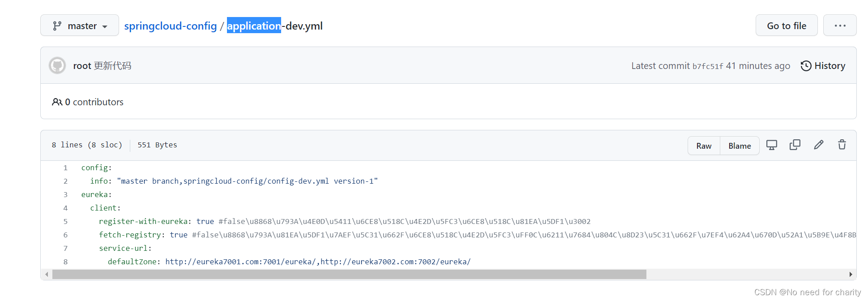Select line number 5
868x301 pixels.
click(65, 221)
